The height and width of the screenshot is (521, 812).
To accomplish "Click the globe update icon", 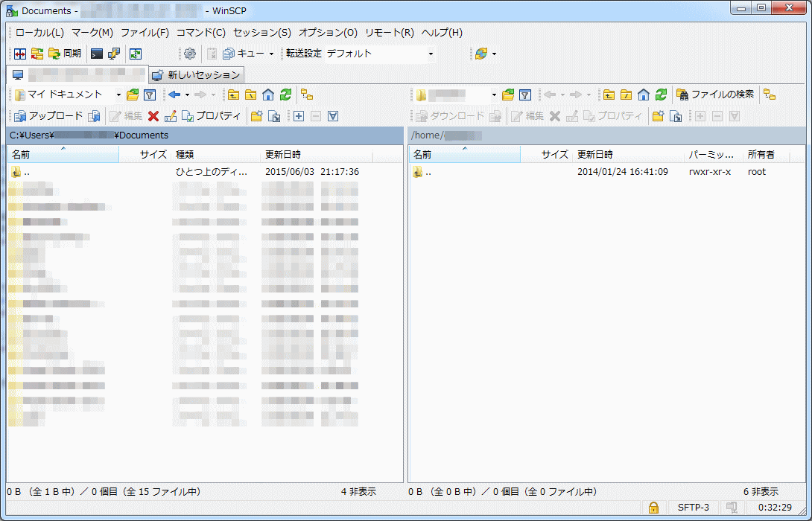I will pos(481,54).
